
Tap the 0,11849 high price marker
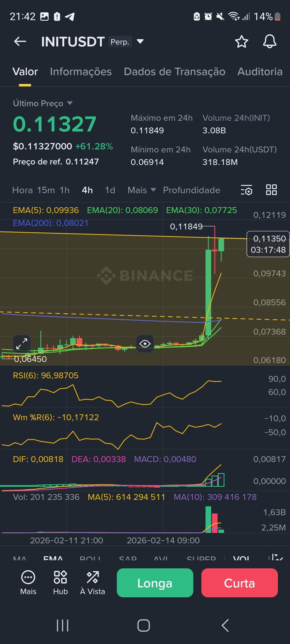point(186,226)
